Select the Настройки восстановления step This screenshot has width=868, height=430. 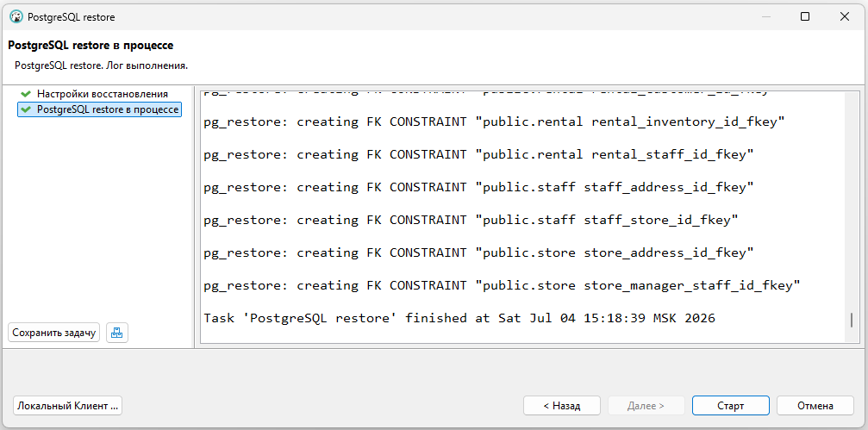103,94
